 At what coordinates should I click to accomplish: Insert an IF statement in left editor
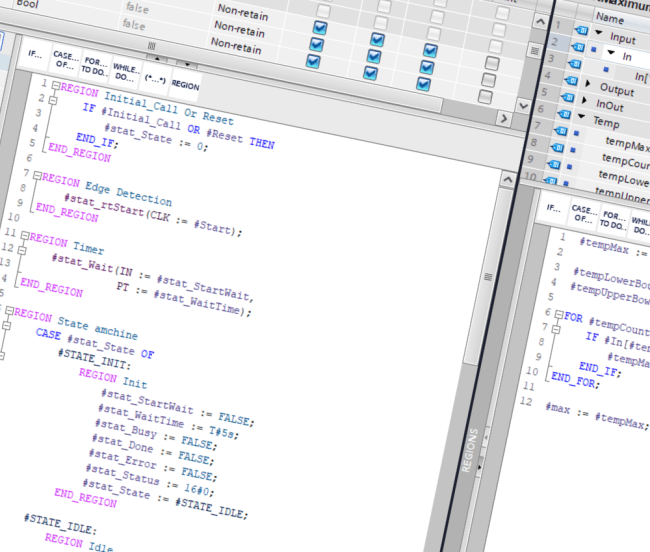pyautogui.click(x=35, y=54)
